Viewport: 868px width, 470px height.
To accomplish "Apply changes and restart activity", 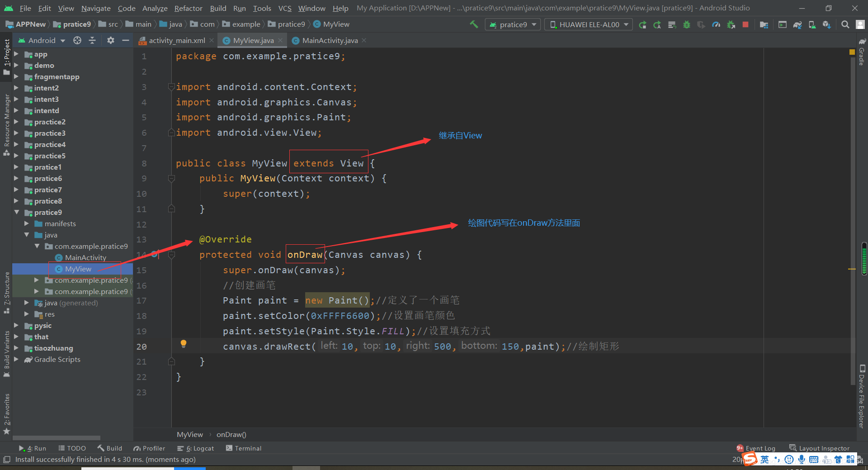I will [x=657, y=24].
